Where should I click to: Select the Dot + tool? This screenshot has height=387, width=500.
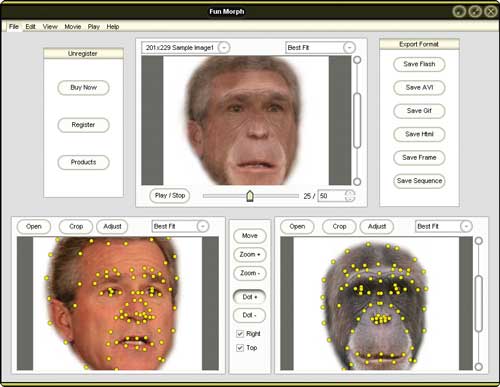point(250,297)
